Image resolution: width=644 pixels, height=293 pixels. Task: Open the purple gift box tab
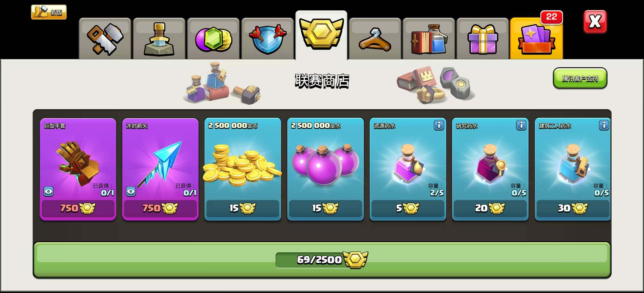[x=483, y=39]
